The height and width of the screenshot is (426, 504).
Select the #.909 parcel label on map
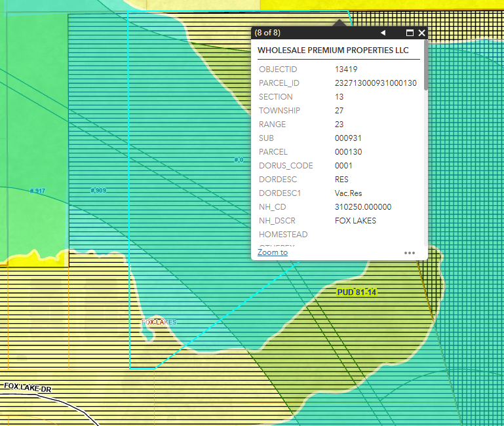click(98, 191)
